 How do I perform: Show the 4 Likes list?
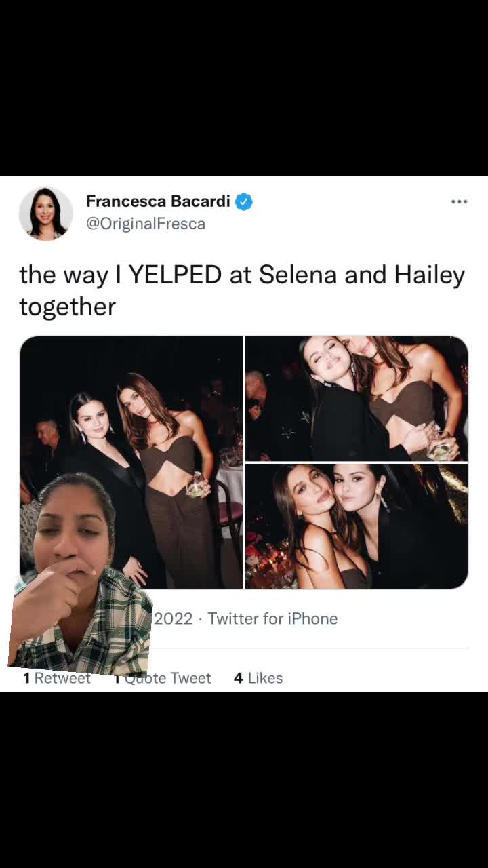[x=258, y=678]
